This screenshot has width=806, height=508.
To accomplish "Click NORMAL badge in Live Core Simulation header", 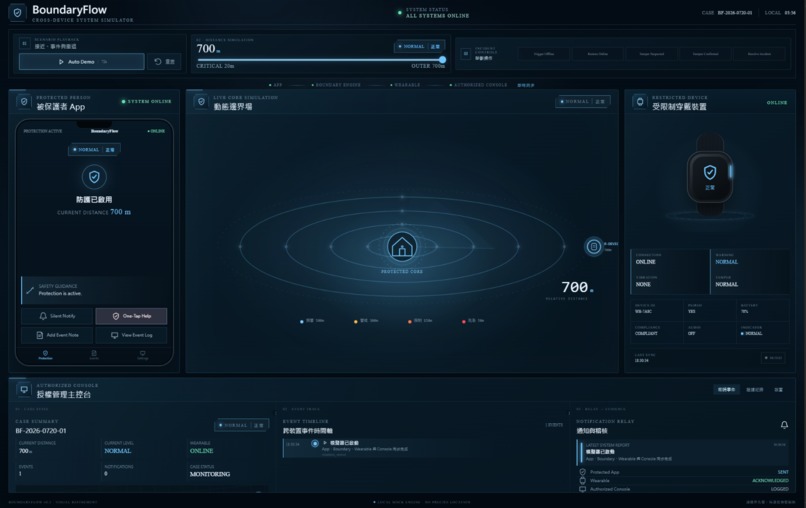I will [x=583, y=102].
